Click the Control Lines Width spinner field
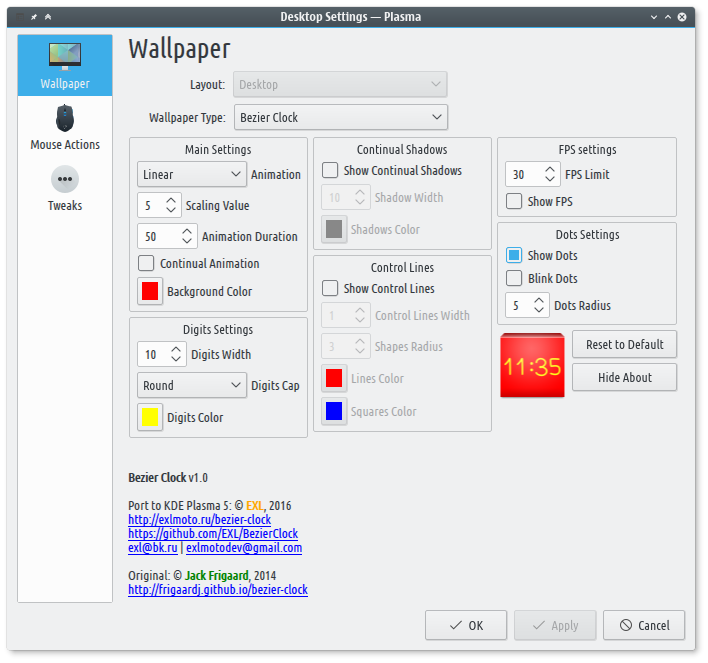The height and width of the screenshot is (663, 708). pyautogui.click(x=346, y=315)
